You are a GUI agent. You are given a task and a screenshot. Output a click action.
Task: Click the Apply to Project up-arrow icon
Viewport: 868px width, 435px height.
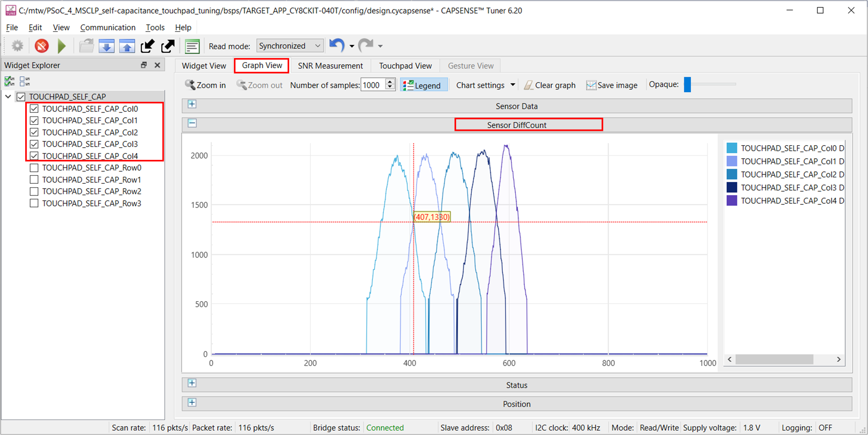(127, 46)
